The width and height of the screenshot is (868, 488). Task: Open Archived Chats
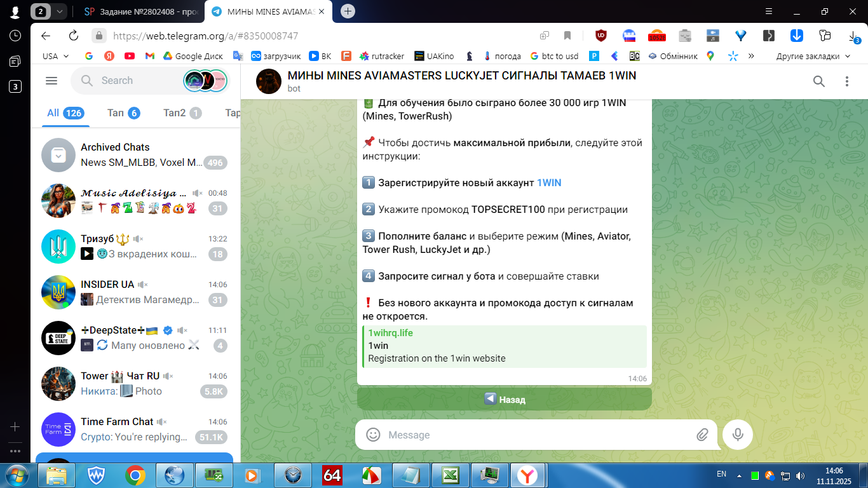[x=135, y=155]
